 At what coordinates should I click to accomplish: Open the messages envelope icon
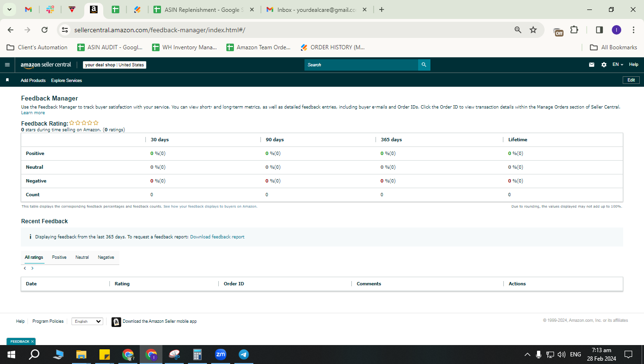591,65
